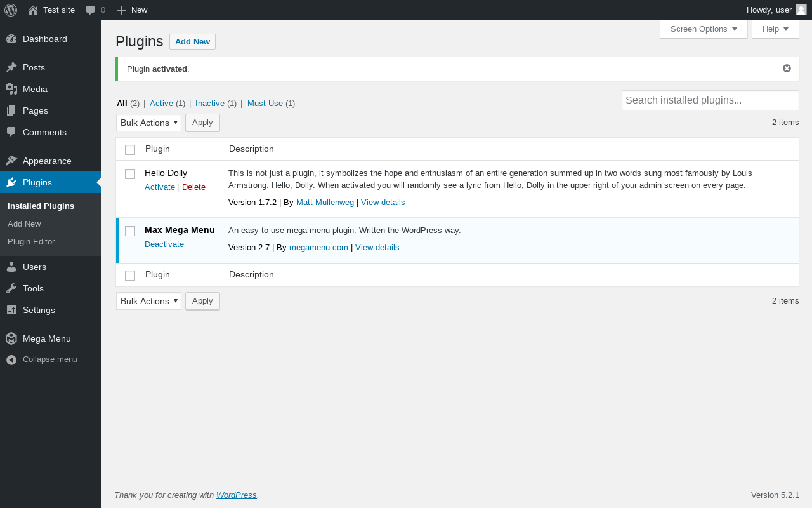Open Posts via the pushpin icon
The height and width of the screenshot is (508, 812).
pyautogui.click(x=11, y=67)
